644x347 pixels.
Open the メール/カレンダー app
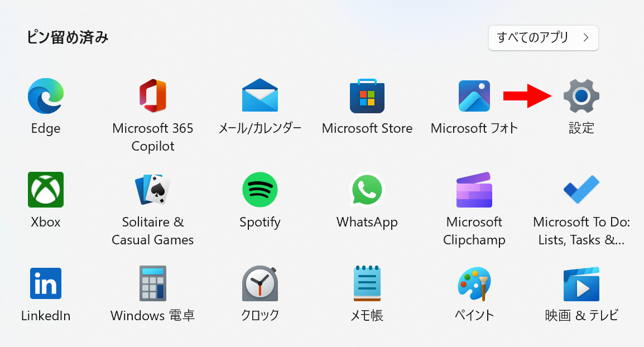tap(260, 95)
